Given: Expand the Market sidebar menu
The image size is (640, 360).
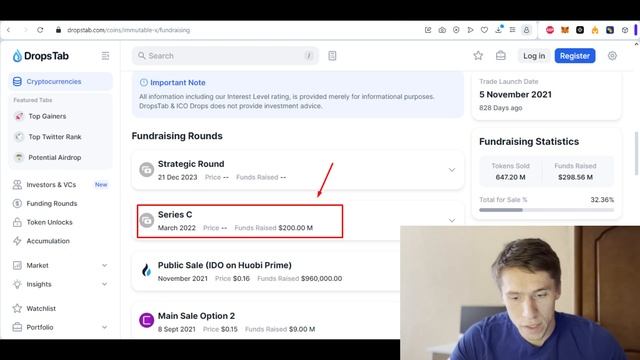Looking at the screenshot, I should coord(104,265).
